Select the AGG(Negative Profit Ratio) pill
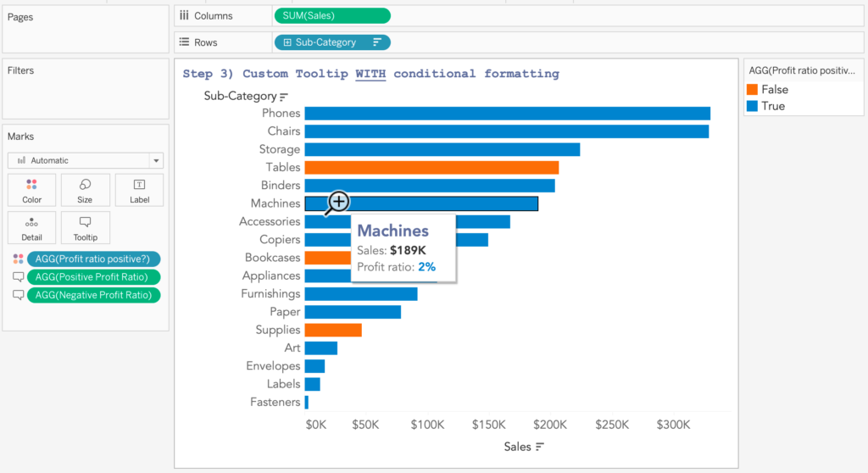Image resolution: width=868 pixels, height=473 pixels. [x=93, y=295]
